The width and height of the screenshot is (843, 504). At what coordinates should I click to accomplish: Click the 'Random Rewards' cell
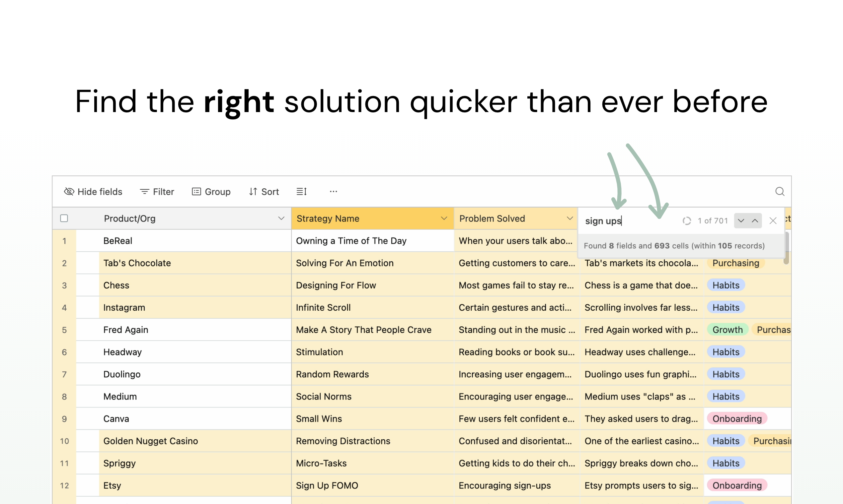373,374
